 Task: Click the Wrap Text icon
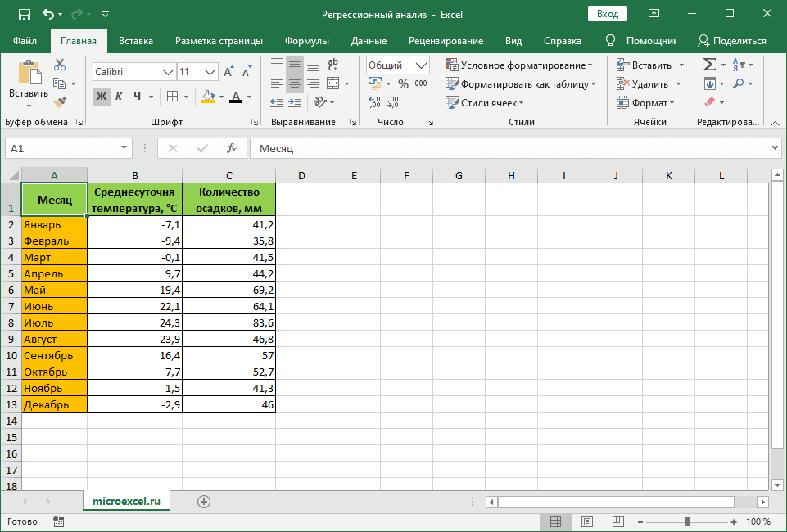point(333,65)
